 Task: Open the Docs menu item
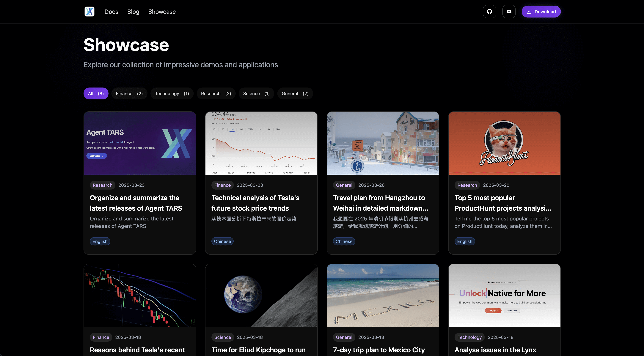[111, 12]
